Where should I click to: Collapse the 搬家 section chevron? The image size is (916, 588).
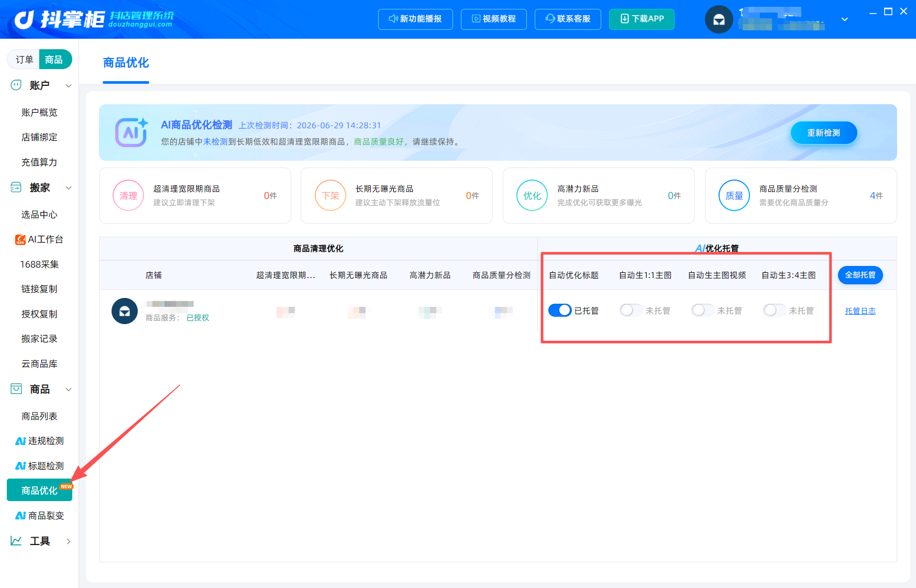[x=69, y=188]
